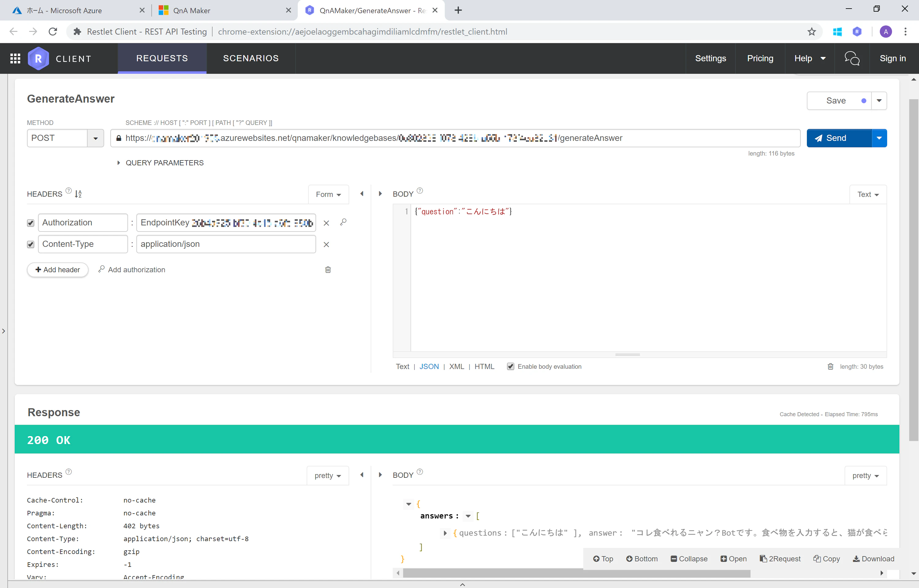Delete all headers with trash icon
This screenshot has width=919, height=588.
[327, 269]
